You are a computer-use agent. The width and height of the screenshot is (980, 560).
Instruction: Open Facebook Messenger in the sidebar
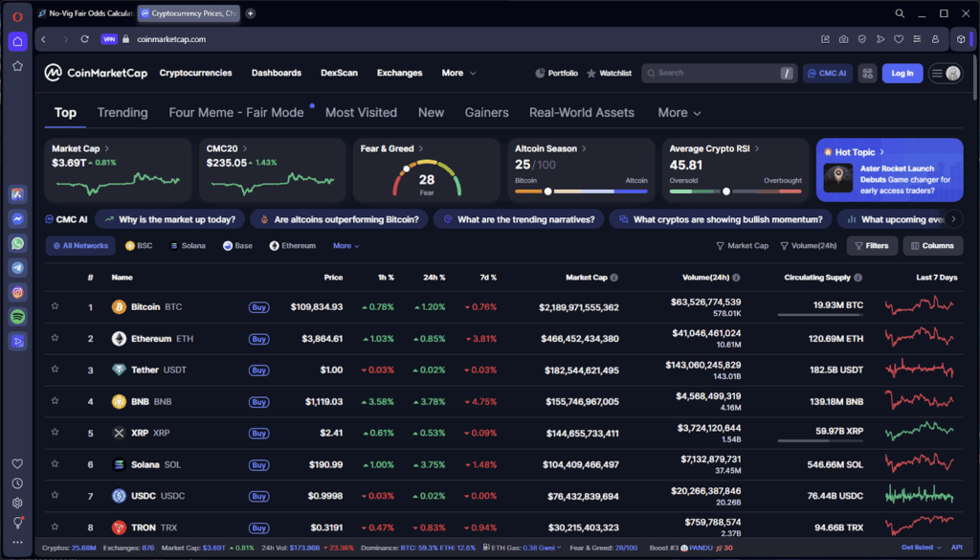pyautogui.click(x=17, y=219)
